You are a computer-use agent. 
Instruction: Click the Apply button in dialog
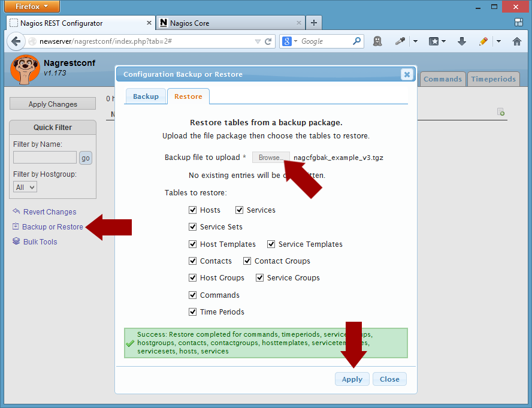pyautogui.click(x=352, y=379)
